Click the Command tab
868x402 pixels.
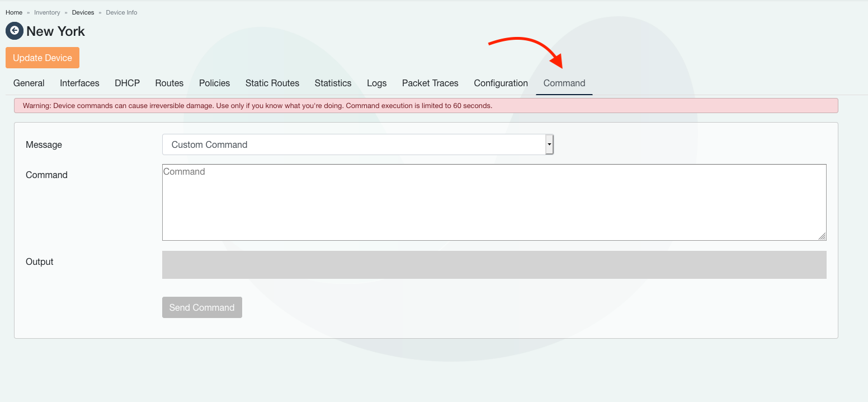[564, 83]
